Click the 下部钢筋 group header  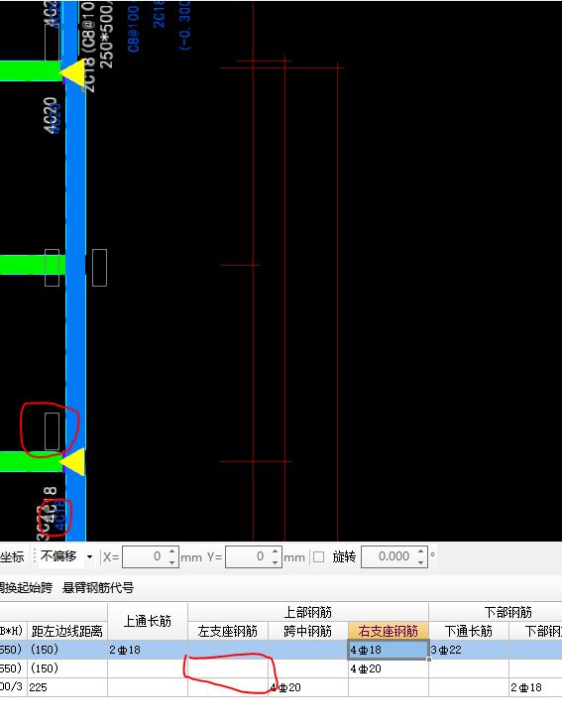[508, 612]
